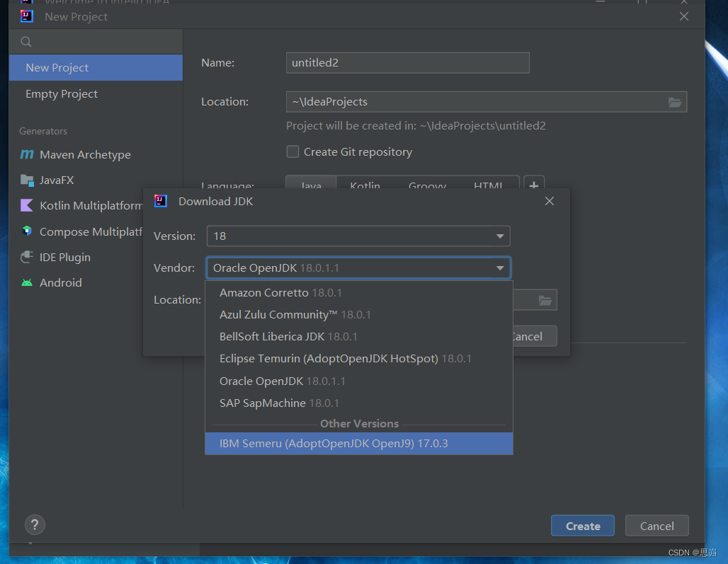Close the Download JDK dialog
The height and width of the screenshot is (564, 728).
click(x=550, y=201)
